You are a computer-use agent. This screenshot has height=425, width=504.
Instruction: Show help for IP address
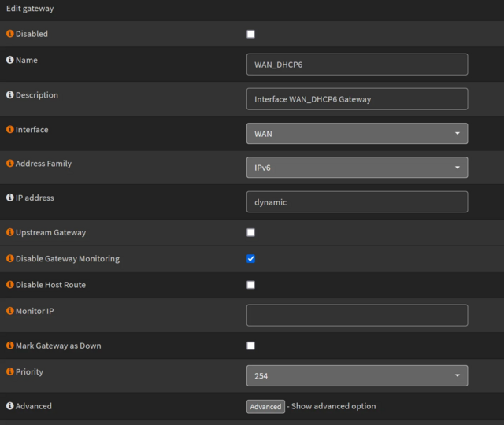(x=10, y=198)
